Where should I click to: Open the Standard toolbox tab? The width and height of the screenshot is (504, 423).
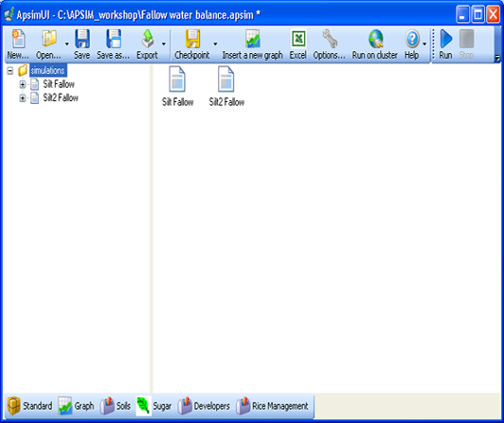29,406
